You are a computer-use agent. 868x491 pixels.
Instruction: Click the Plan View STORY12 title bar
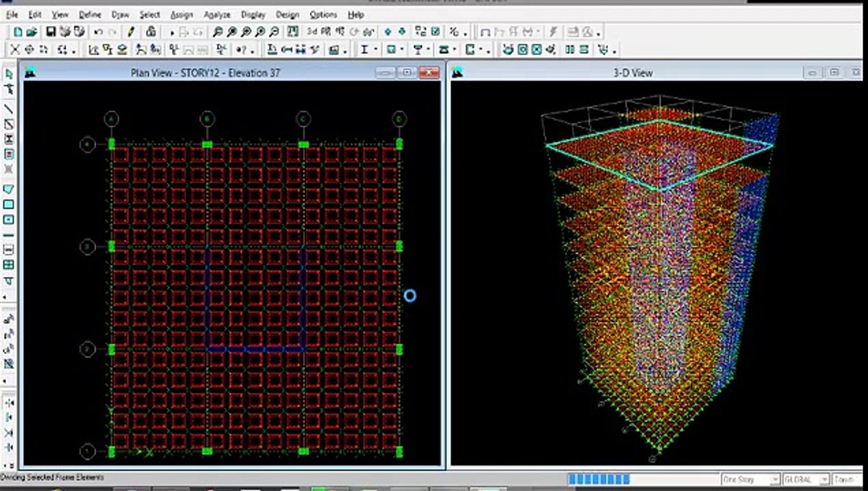point(205,72)
